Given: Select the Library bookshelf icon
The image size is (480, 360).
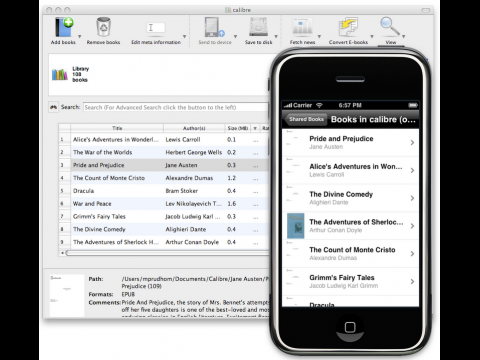Looking at the screenshot, I should 60,74.
